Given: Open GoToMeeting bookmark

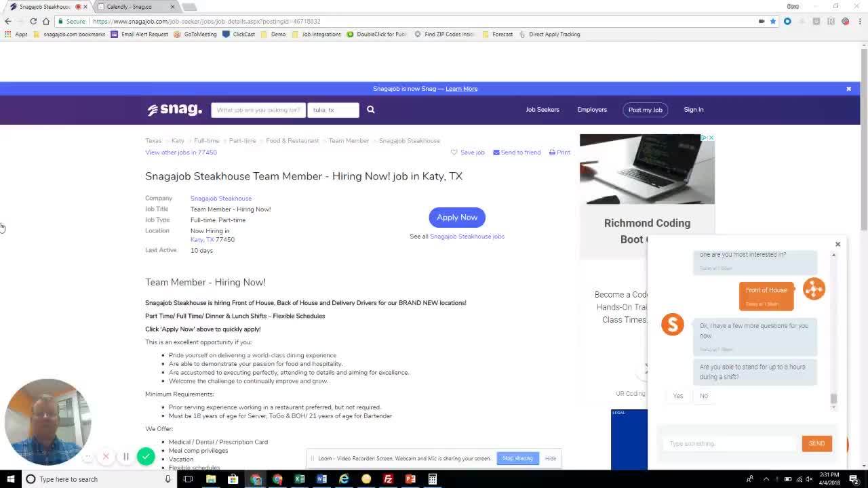Looking at the screenshot, I should pos(195,34).
